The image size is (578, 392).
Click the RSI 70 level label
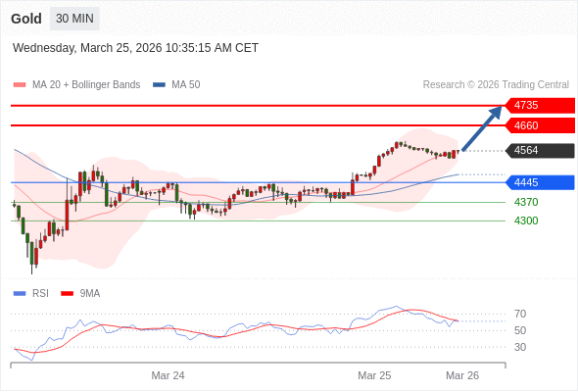click(x=520, y=314)
